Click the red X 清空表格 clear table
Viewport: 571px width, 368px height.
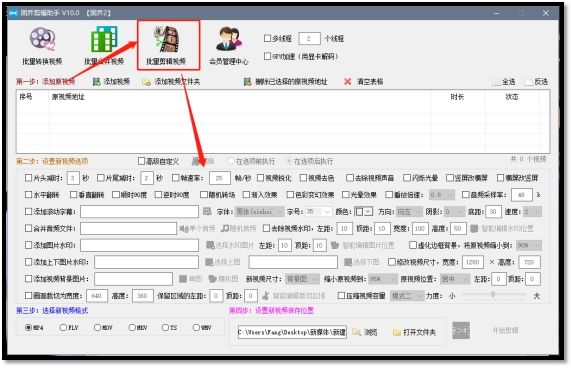click(363, 82)
